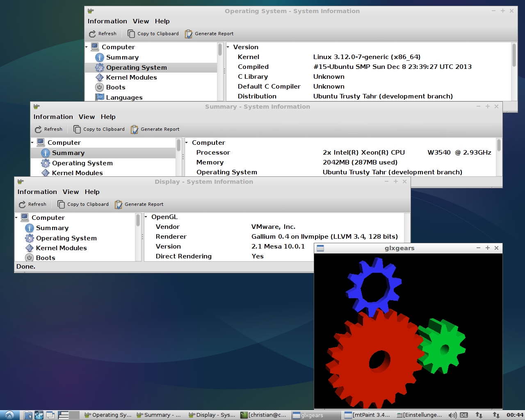
Task: Click the DE keyboard layout indicator
Action: pos(464,415)
